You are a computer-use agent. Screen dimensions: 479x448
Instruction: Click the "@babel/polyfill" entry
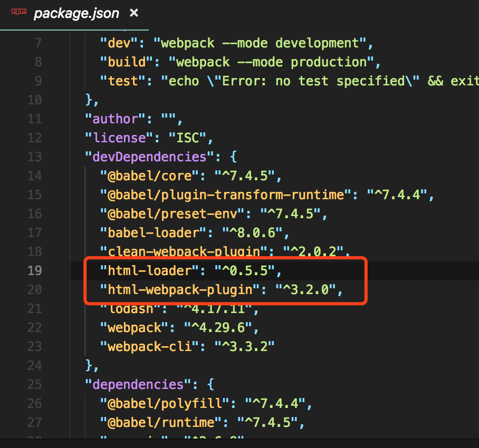(x=165, y=403)
